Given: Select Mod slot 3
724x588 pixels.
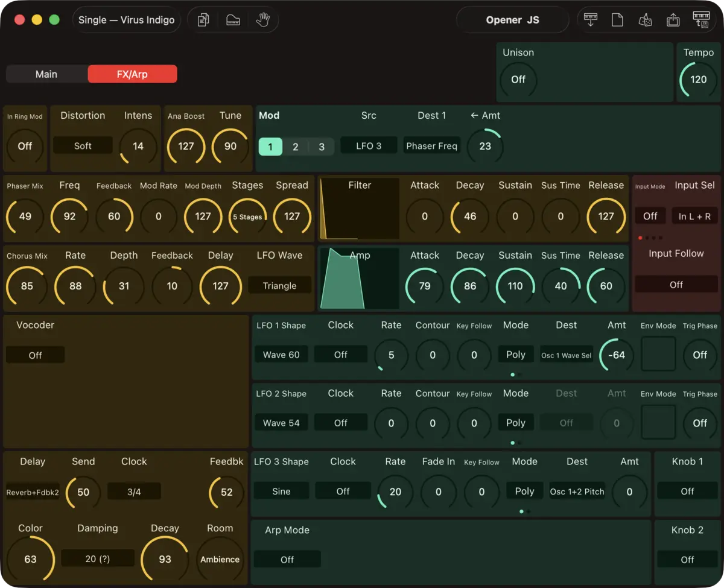Looking at the screenshot, I should (322, 147).
